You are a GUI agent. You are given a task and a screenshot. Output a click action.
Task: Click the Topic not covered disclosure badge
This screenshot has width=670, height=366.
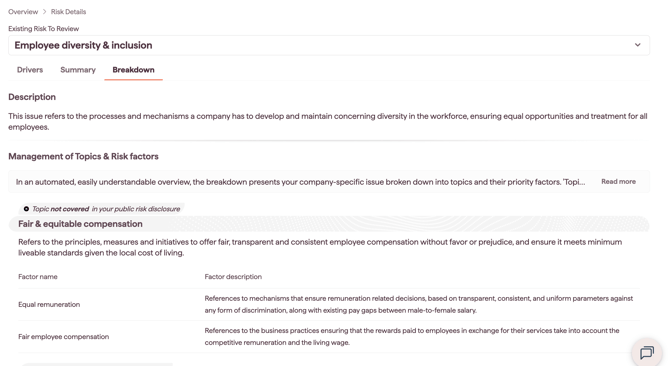tap(102, 209)
